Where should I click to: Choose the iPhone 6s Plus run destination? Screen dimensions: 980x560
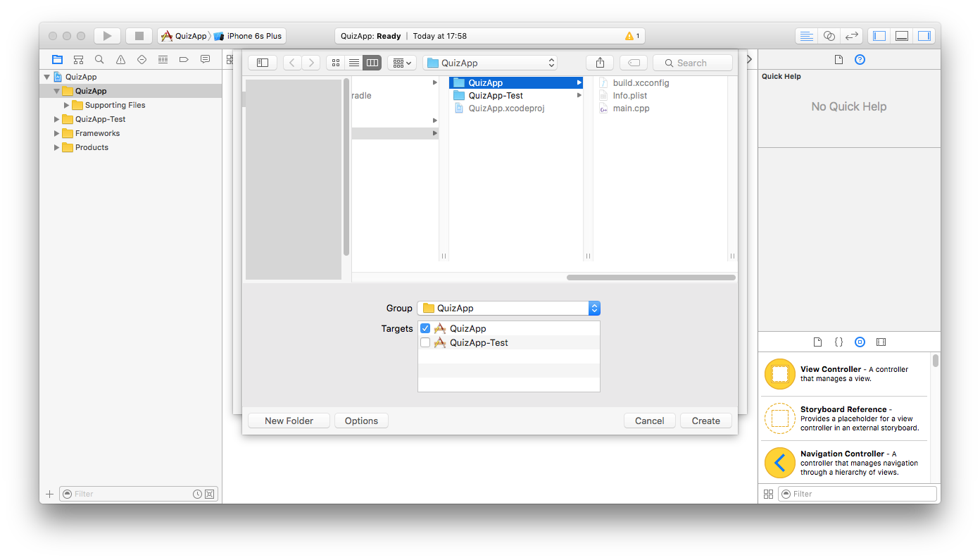click(249, 36)
